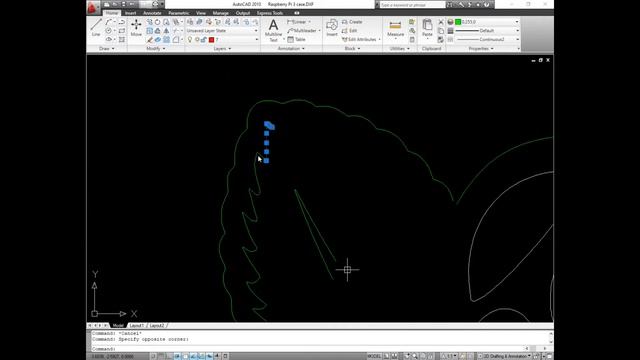640x360 pixels.
Task: Select the Line draw tool
Action: tap(96, 28)
